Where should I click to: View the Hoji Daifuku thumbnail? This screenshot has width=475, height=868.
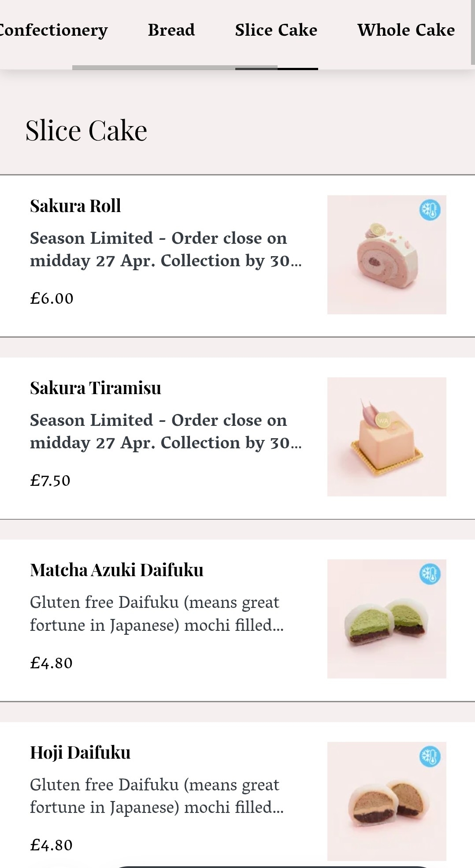coord(386,801)
